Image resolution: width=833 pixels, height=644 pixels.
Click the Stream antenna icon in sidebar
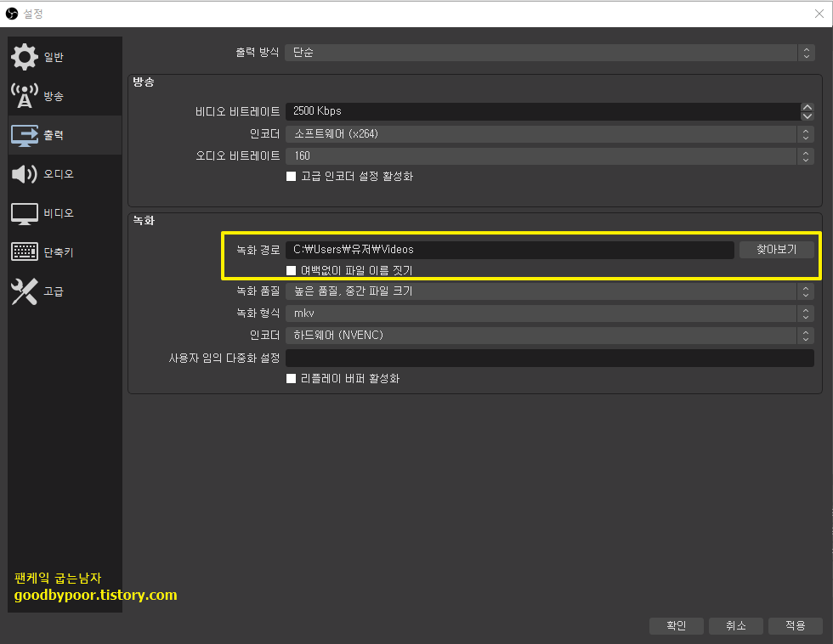25,96
